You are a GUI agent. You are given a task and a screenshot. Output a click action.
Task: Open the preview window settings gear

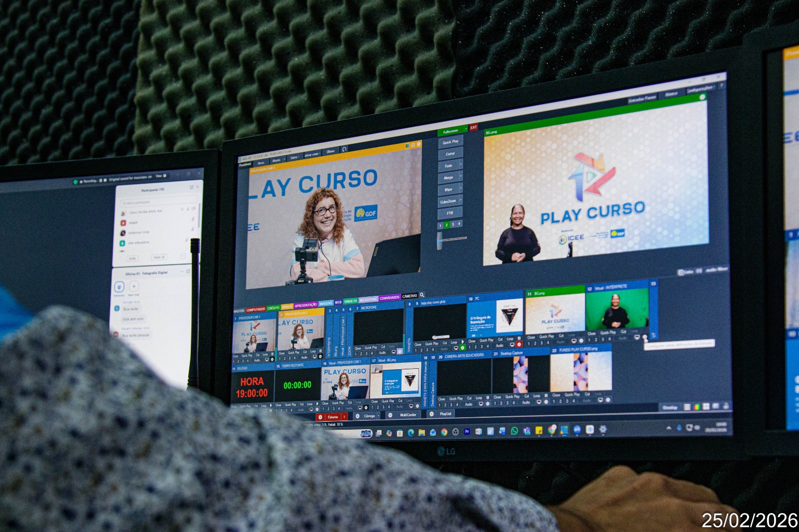pos(418,144)
